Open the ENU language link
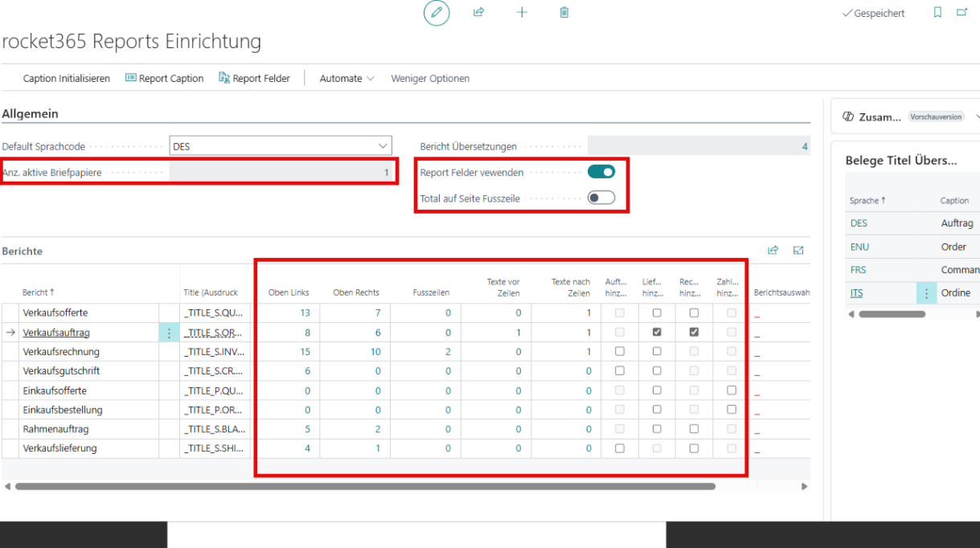The image size is (980, 548). [859, 247]
